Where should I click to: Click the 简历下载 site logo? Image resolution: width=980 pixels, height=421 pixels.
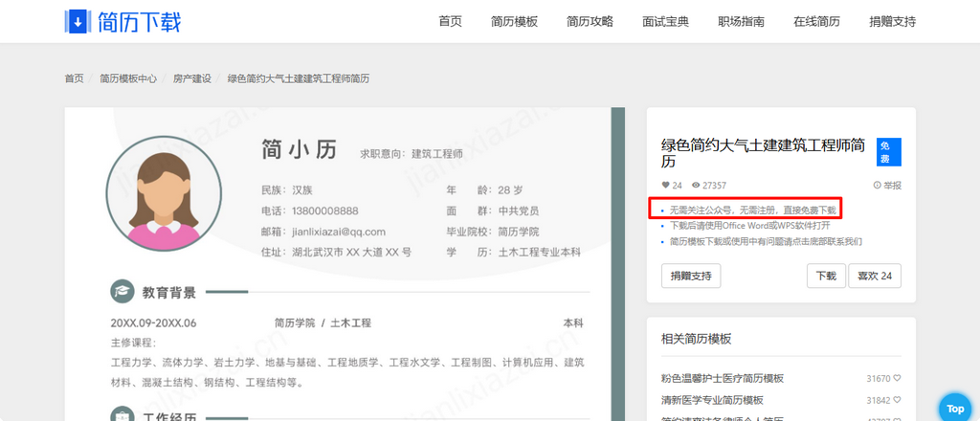point(122,22)
